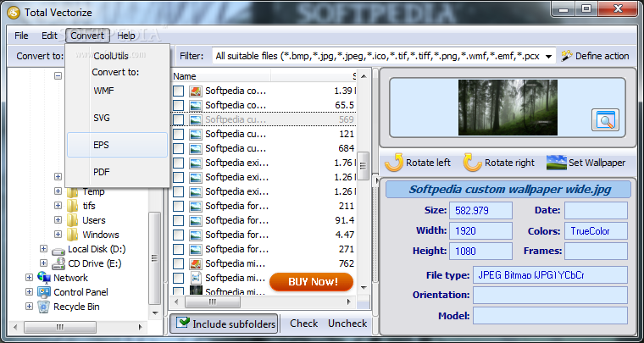Click the Rotate left arrow icon

394,163
